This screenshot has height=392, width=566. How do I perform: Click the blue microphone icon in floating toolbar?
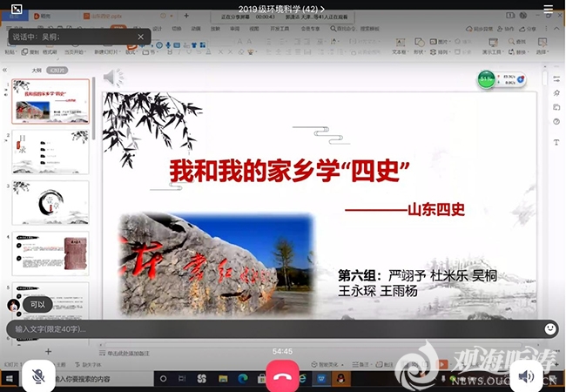(x=168, y=45)
